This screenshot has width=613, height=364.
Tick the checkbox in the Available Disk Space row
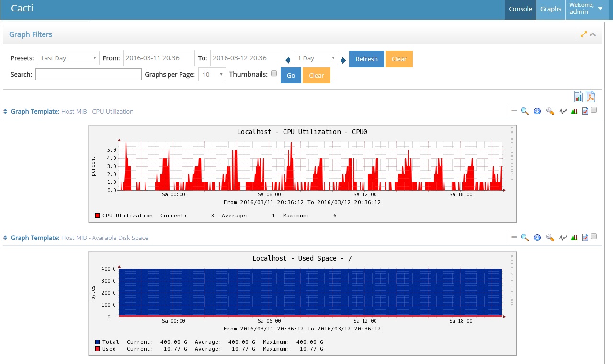pos(594,236)
